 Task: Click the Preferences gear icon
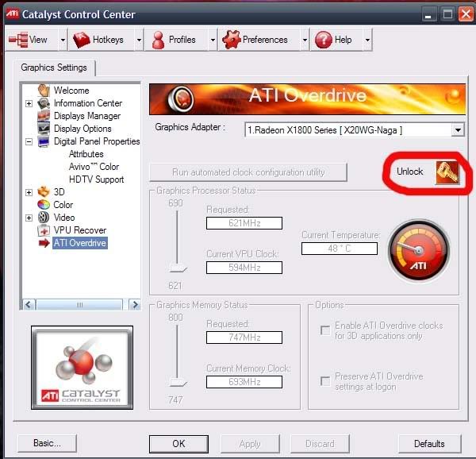pyautogui.click(x=232, y=40)
